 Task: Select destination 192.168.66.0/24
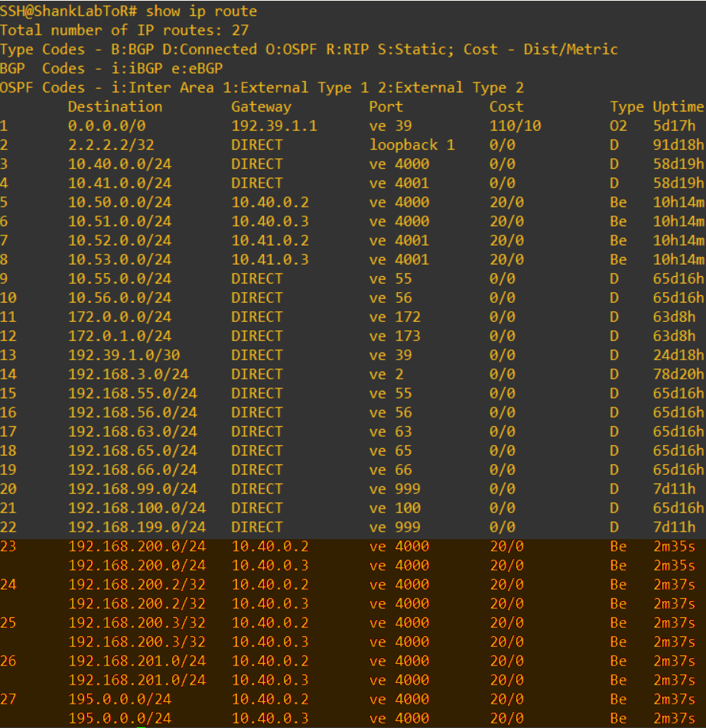click(133, 470)
